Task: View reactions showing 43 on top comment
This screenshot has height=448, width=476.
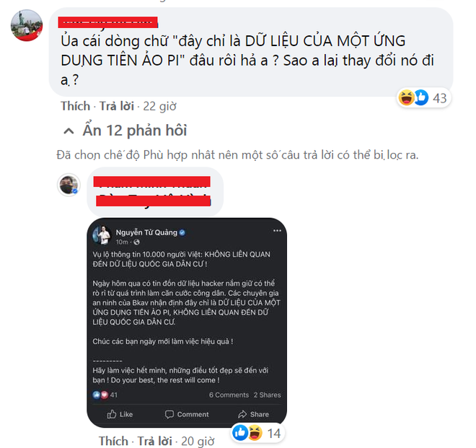Action: [423, 98]
